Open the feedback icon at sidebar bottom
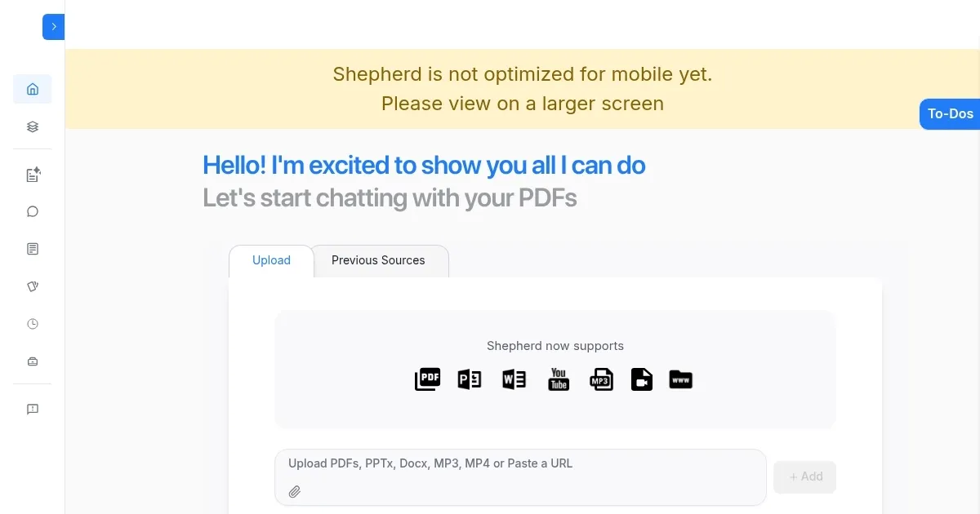980x514 pixels. coord(32,409)
